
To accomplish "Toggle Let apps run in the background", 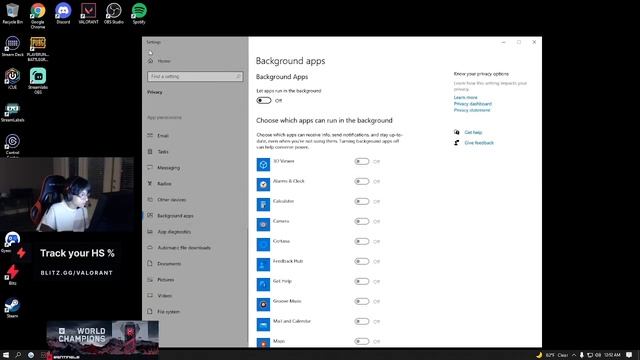I will [264, 100].
